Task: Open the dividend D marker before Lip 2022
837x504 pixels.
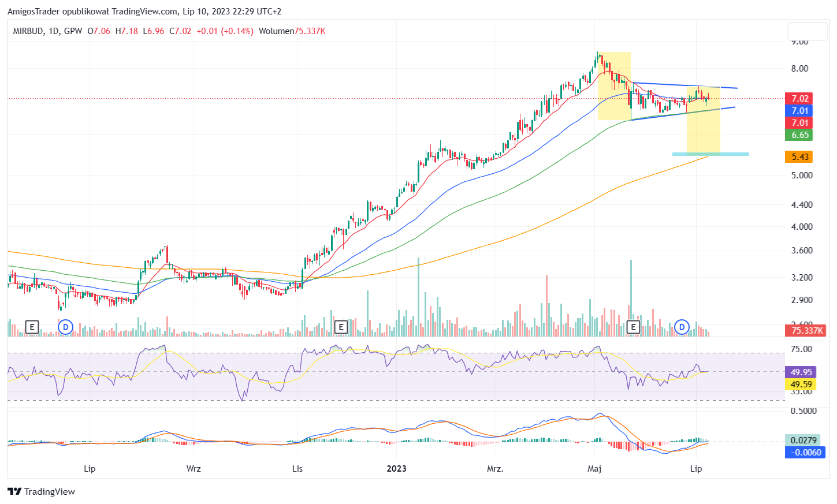Action: 66,327
